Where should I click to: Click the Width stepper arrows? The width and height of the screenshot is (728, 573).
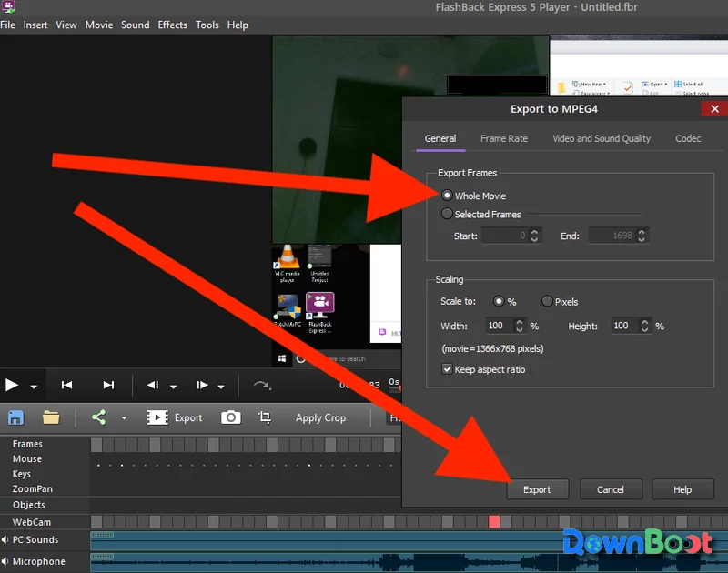coord(520,326)
